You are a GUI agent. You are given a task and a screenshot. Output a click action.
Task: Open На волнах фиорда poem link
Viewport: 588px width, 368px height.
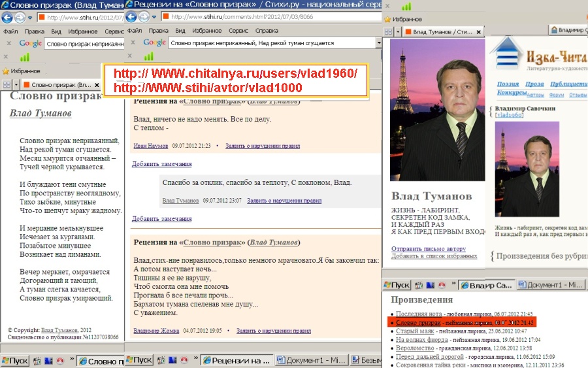421,339
